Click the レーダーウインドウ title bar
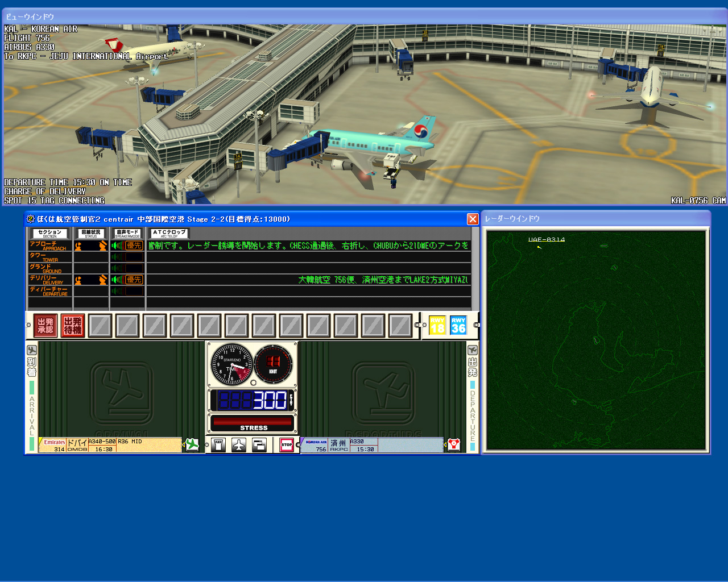 (596, 218)
